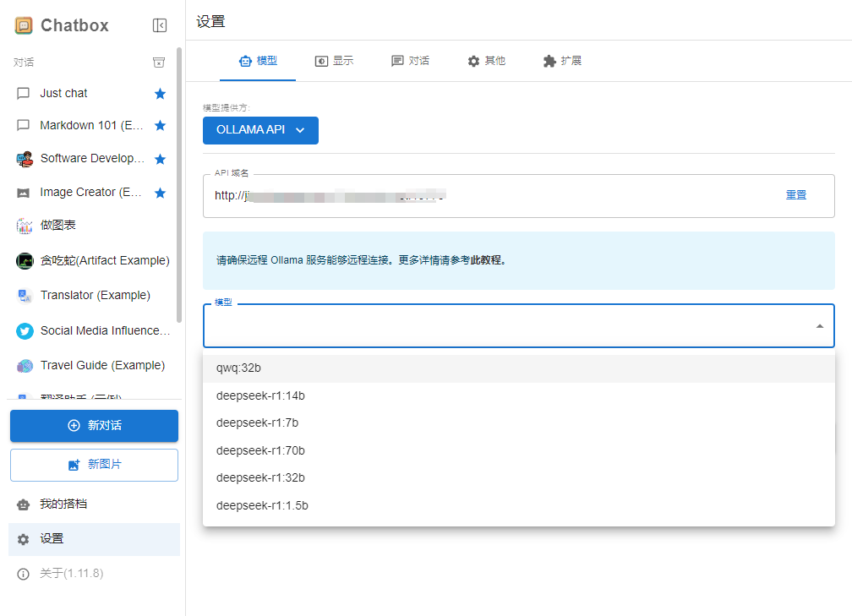This screenshot has height=616, width=852.
Task: Click Travel Guide globe icon
Action: 25,366
